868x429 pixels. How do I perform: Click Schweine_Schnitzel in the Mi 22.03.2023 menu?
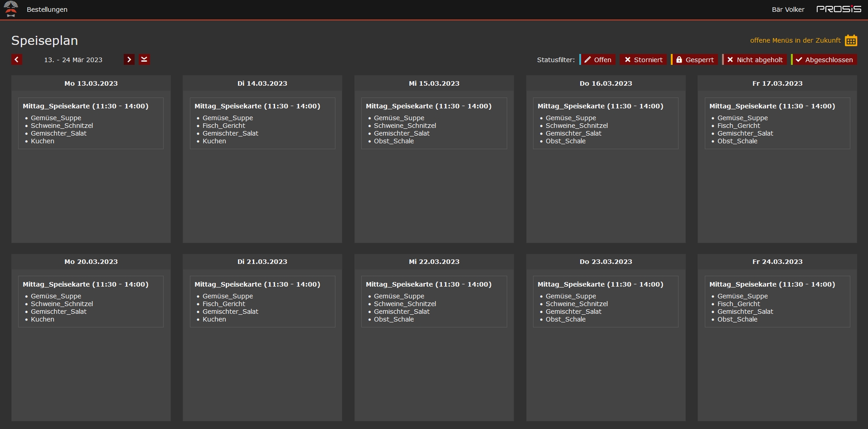[x=405, y=304]
